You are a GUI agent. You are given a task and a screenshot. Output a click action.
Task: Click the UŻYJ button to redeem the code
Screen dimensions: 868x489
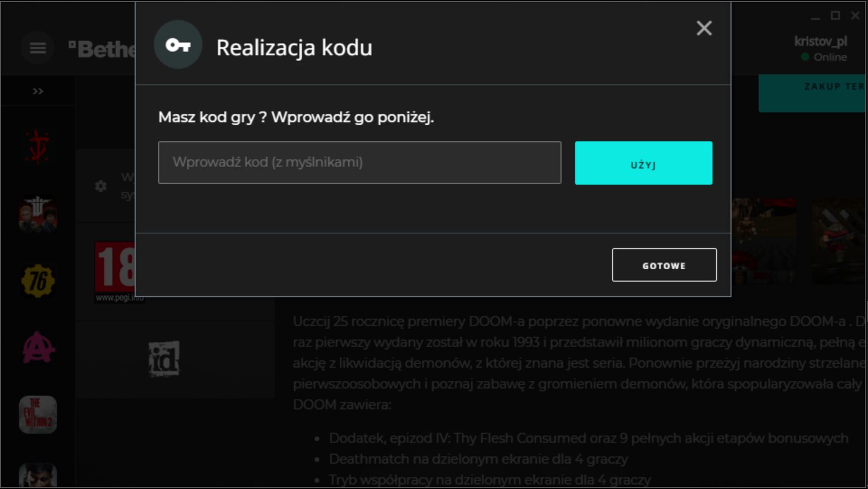pyautogui.click(x=643, y=163)
